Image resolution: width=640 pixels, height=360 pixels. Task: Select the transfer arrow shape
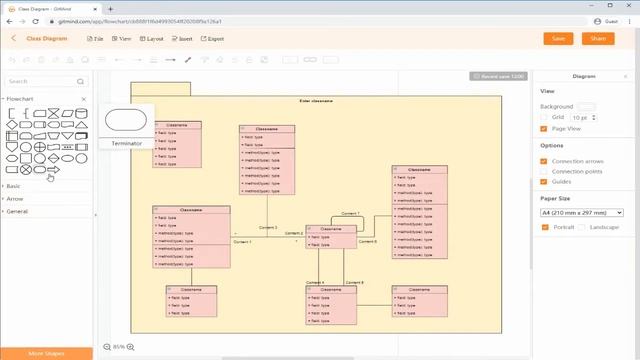[x=53, y=169]
